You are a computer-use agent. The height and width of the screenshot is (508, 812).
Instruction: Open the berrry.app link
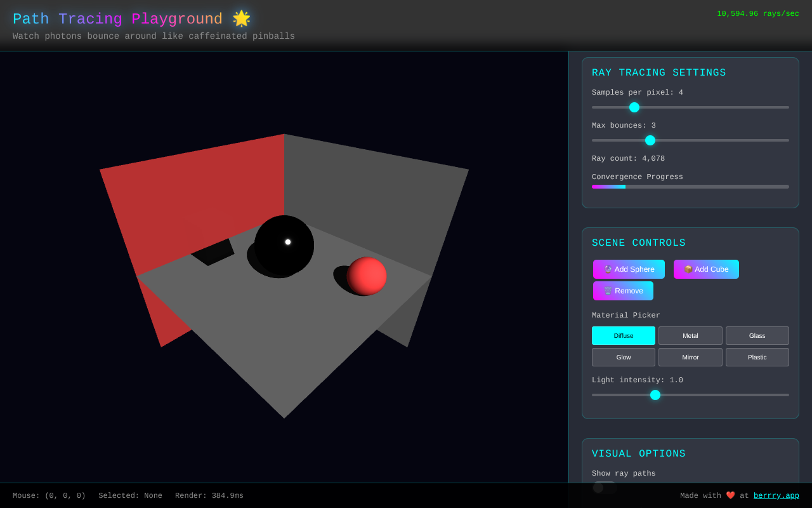(x=776, y=495)
